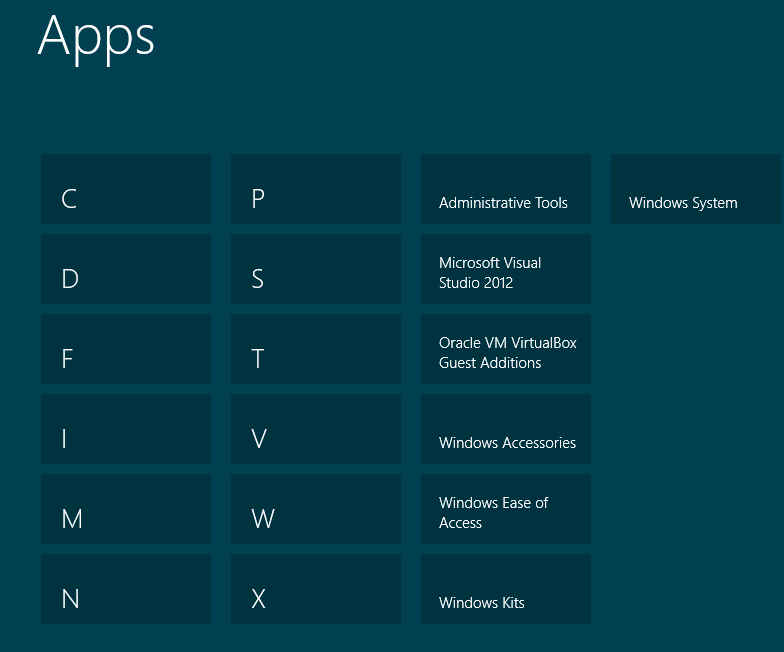
Task: Click the X letter tile
Action: tap(316, 589)
